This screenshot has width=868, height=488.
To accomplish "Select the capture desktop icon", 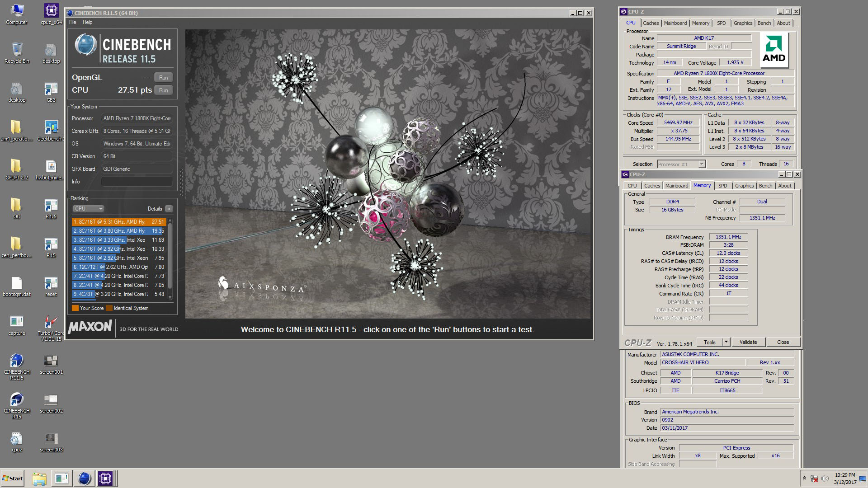I will click(17, 325).
